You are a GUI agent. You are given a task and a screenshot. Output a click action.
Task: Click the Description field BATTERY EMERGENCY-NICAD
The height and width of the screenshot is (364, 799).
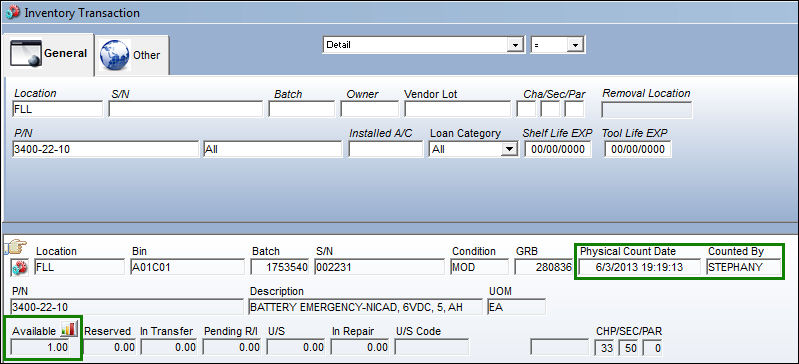365,307
